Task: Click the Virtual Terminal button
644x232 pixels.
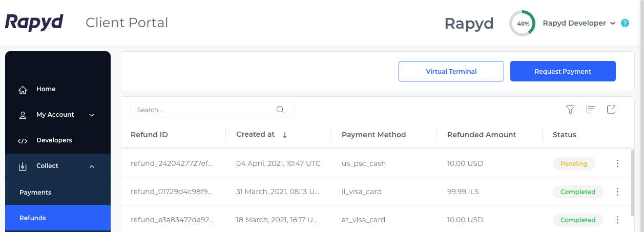Action: pos(451,72)
